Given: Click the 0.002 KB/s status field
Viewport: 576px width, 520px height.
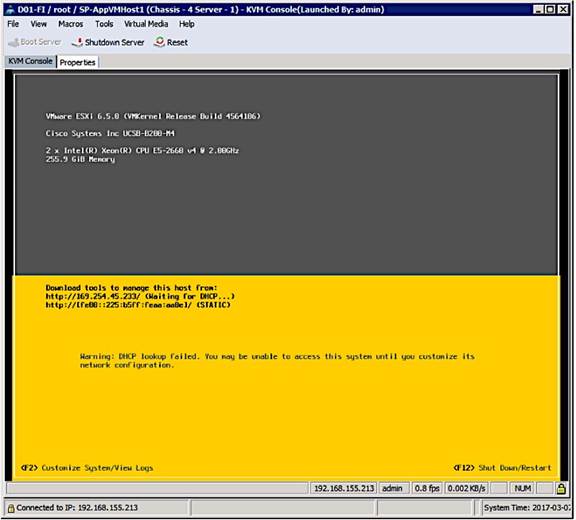Looking at the screenshot, I should [467, 488].
